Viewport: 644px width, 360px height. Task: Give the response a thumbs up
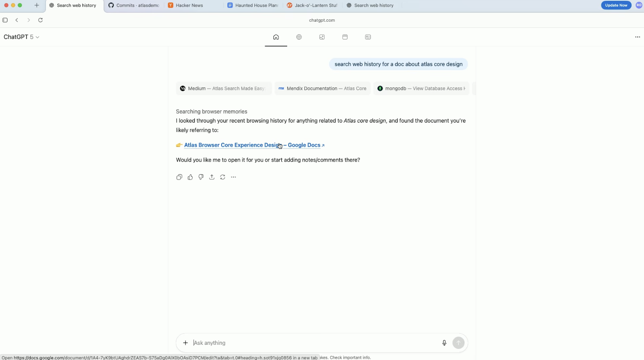[x=190, y=177]
